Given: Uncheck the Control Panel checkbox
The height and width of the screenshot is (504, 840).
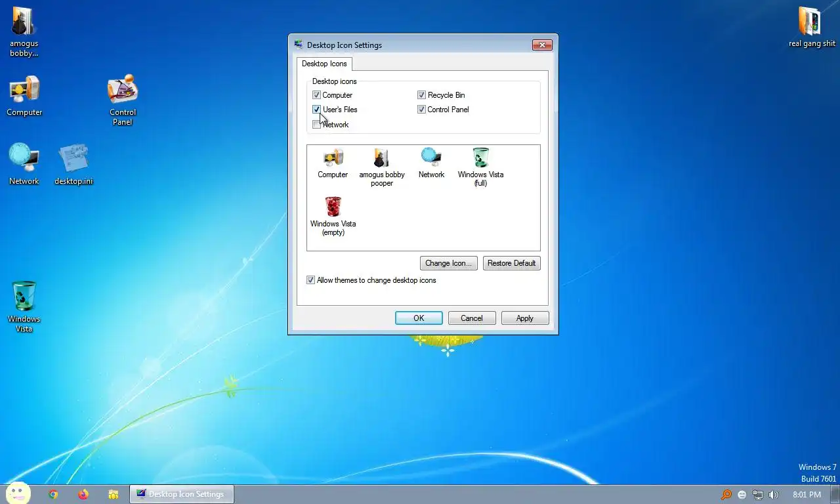Looking at the screenshot, I should pyautogui.click(x=421, y=110).
